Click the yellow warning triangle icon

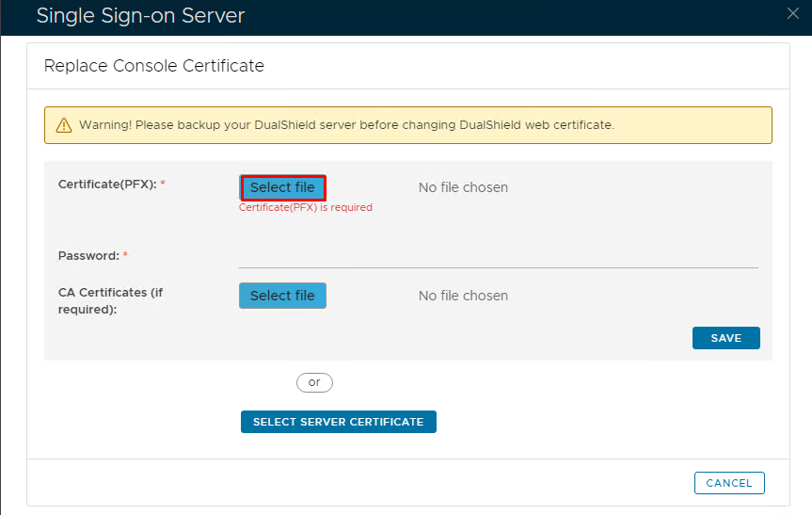click(64, 124)
